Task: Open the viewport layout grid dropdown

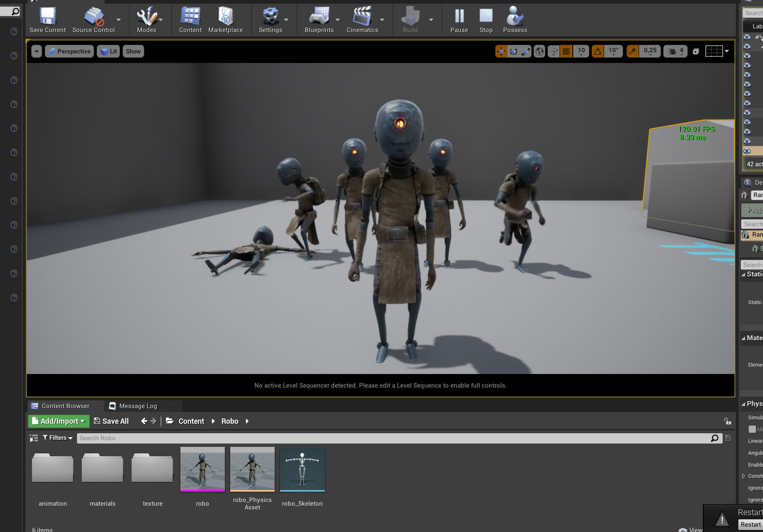Action: [717, 51]
